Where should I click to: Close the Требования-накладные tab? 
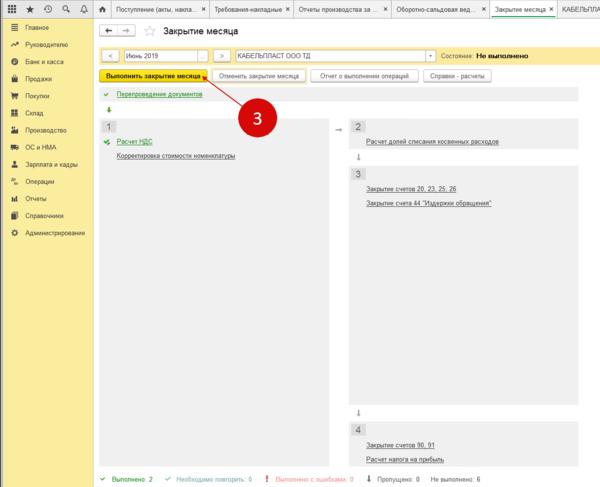click(287, 9)
